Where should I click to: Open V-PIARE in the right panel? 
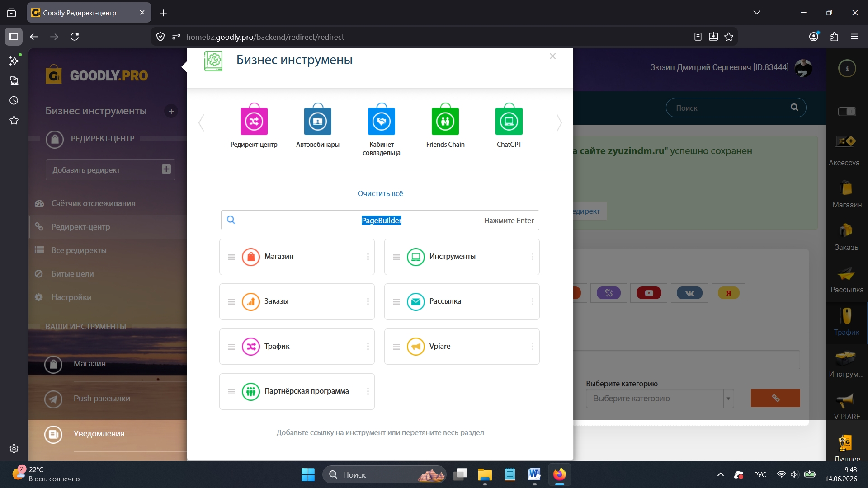point(847,406)
